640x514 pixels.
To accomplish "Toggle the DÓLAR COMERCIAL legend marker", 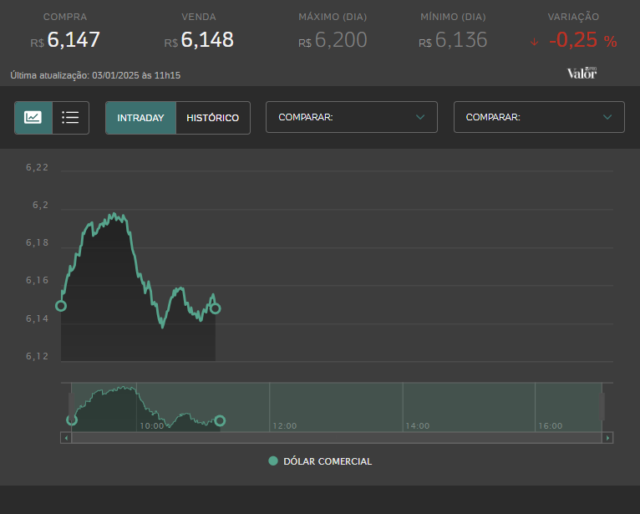I will pos(273,461).
